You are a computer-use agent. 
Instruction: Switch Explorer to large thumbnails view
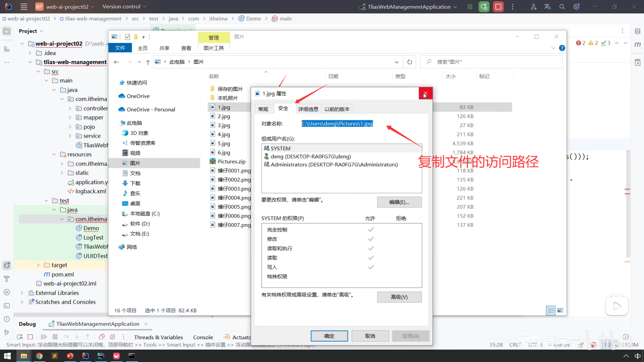click(x=560, y=311)
